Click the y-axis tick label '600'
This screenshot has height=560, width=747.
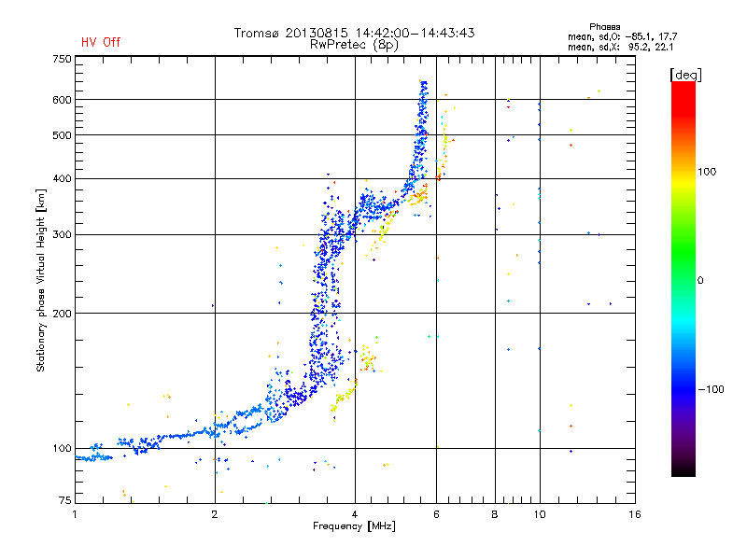click(x=62, y=100)
